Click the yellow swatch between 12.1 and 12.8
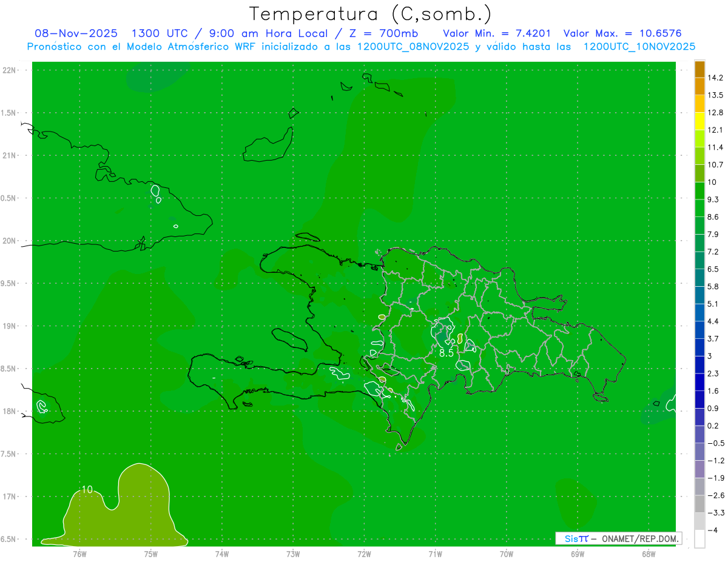The height and width of the screenshot is (562, 728). coord(699,121)
